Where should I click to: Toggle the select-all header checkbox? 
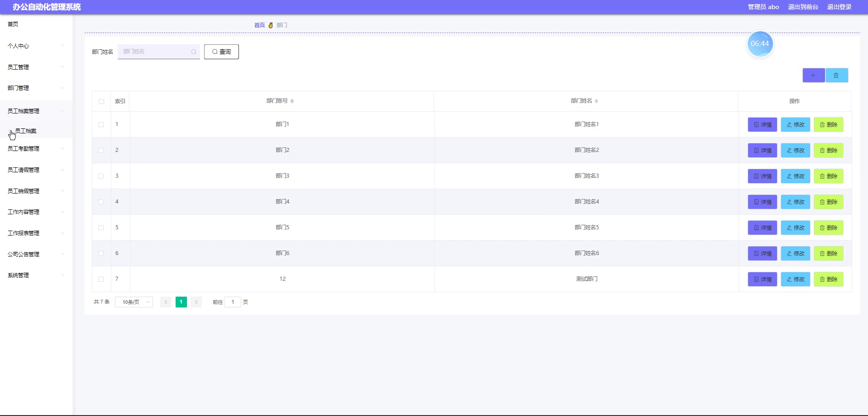(101, 102)
